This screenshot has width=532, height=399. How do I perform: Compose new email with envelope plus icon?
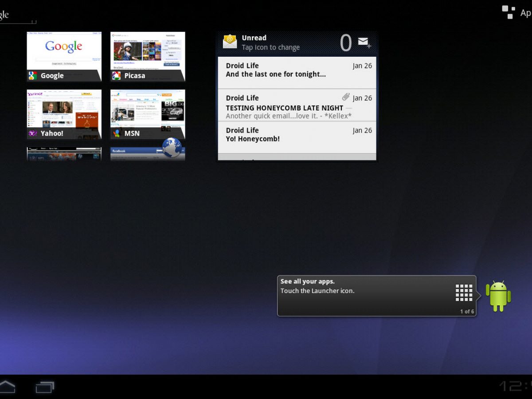[364, 42]
